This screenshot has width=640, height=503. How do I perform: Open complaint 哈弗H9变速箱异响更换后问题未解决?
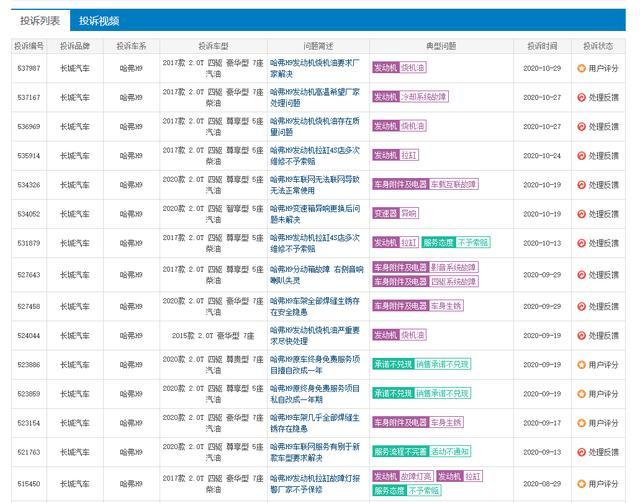pos(315,214)
